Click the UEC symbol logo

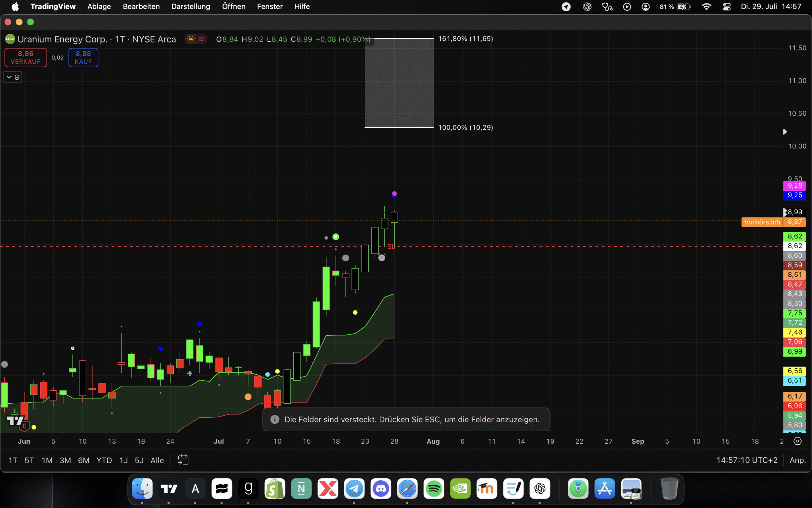point(10,39)
